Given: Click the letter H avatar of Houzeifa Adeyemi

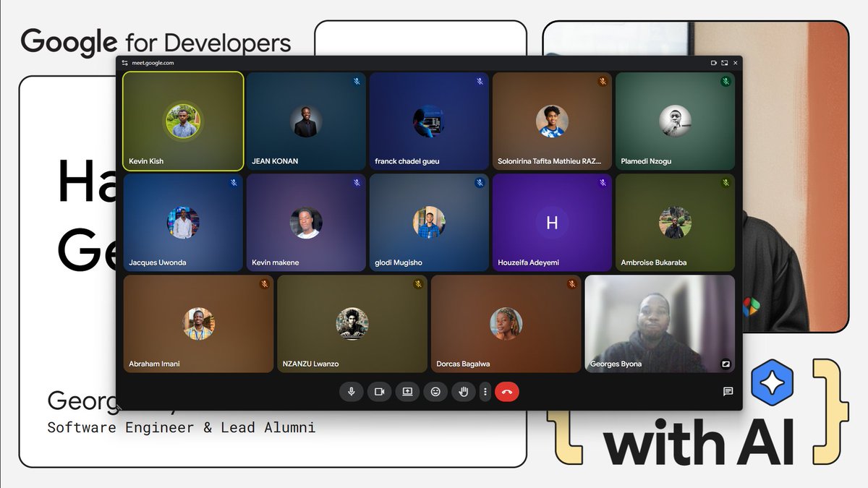Looking at the screenshot, I should pos(552,223).
